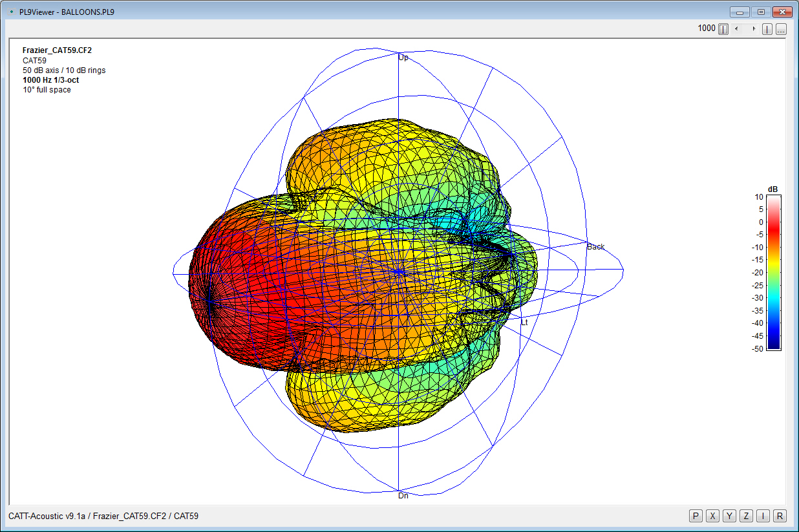Click the "Dn" axis label below balloon
This screenshot has width=799, height=532.
[403, 495]
